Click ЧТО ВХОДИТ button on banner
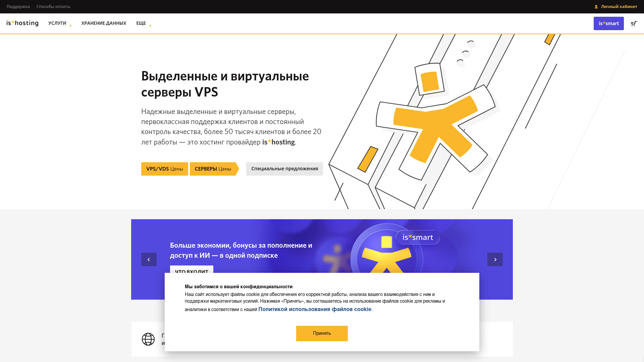The height and width of the screenshot is (362, 644). (x=192, y=269)
